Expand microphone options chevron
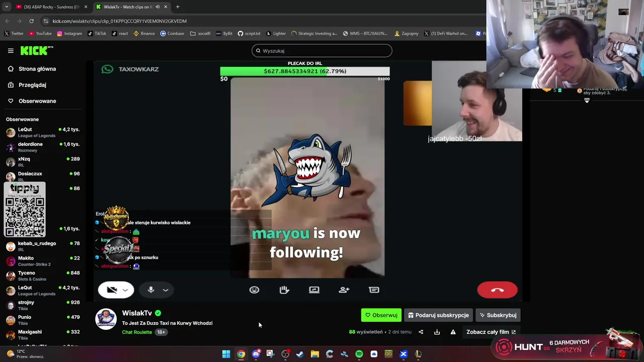 [166, 290]
